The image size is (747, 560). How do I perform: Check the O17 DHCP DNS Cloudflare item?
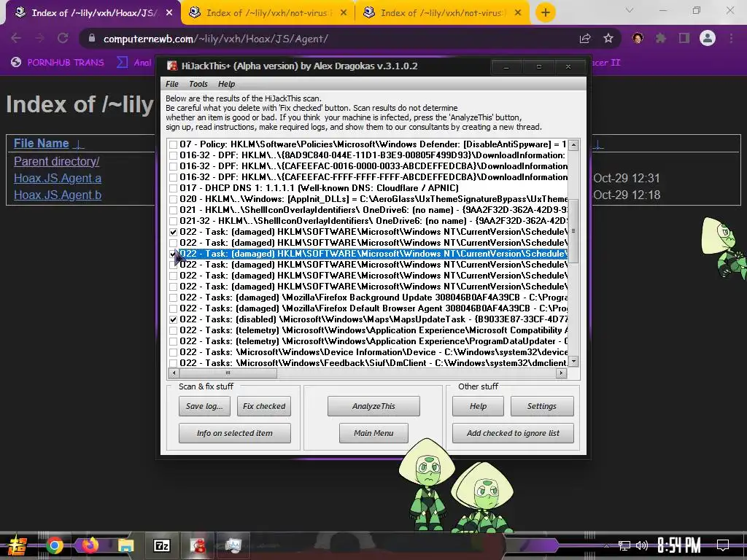tap(174, 188)
